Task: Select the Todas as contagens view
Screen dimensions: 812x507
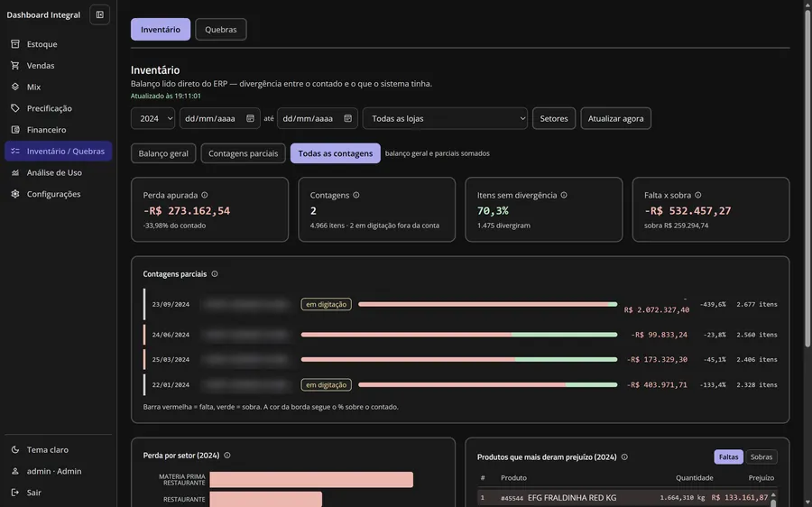Action: tap(335, 153)
